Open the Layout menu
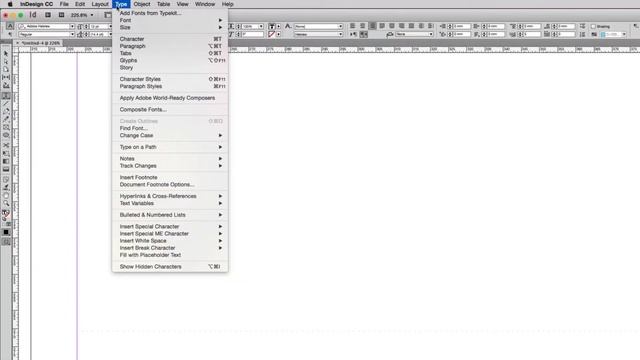 pos(100,4)
